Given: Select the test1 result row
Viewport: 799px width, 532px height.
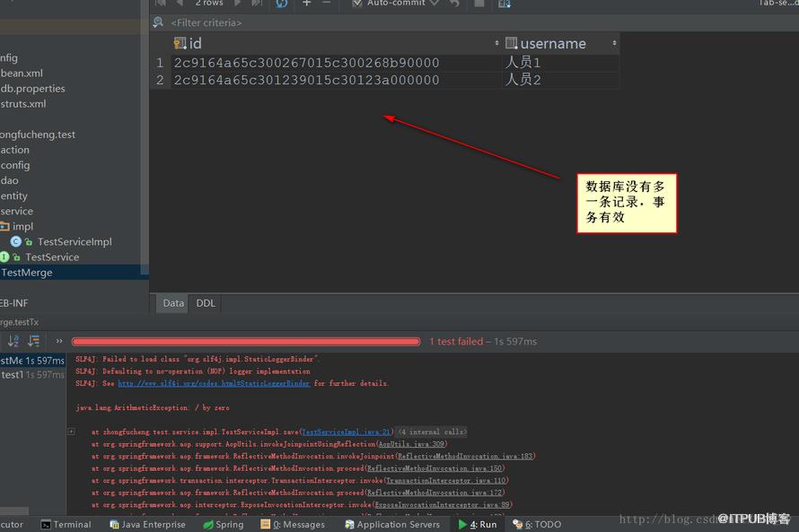Looking at the screenshot, I should coord(32,375).
